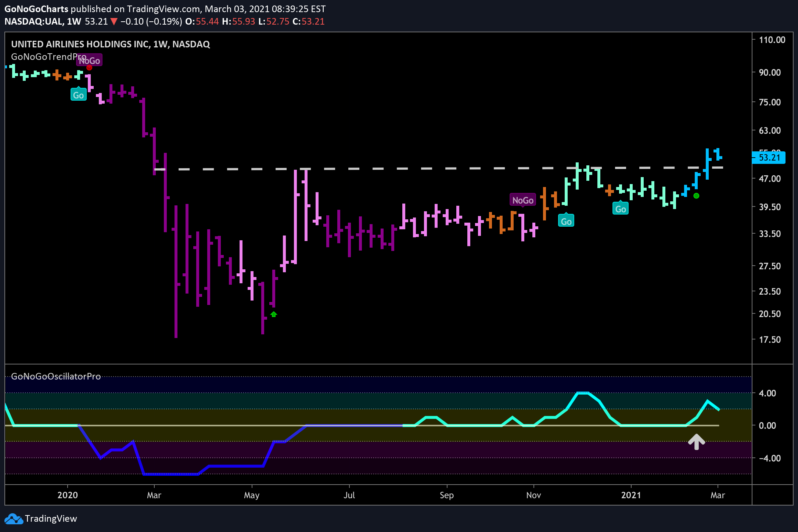Screen dimensions: 798x532
Task: Click the NASDAQ:UAL, 1W symbol label
Action: click(43, 22)
